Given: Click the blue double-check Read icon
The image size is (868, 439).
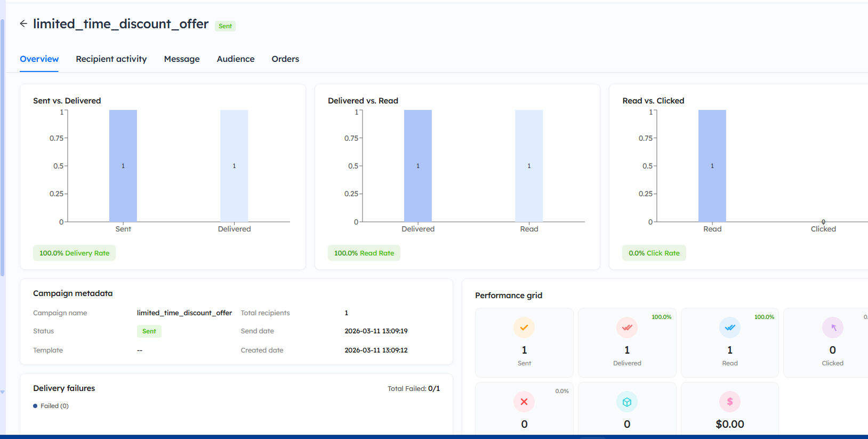Looking at the screenshot, I should [x=730, y=328].
